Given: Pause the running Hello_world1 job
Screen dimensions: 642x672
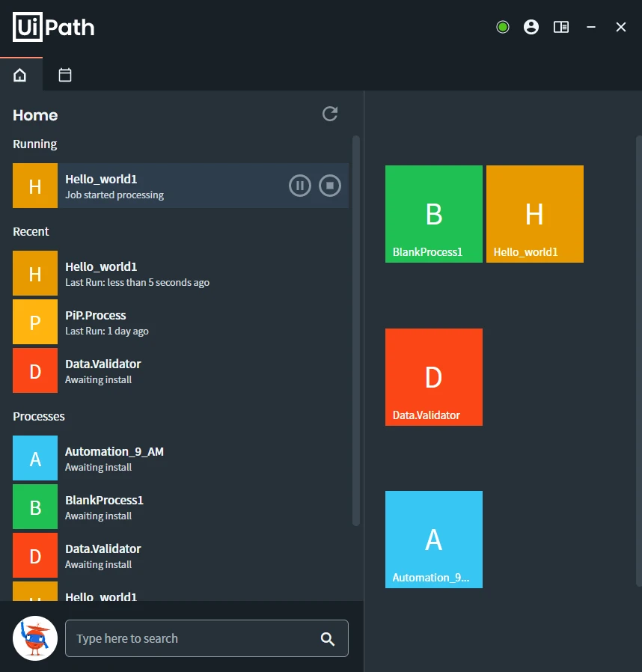Looking at the screenshot, I should coord(299,186).
